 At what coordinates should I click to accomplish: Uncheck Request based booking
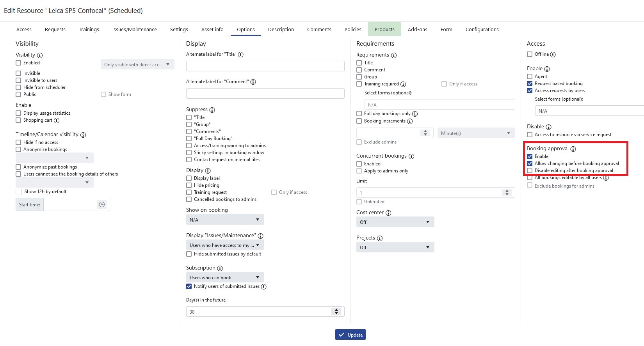click(x=530, y=83)
